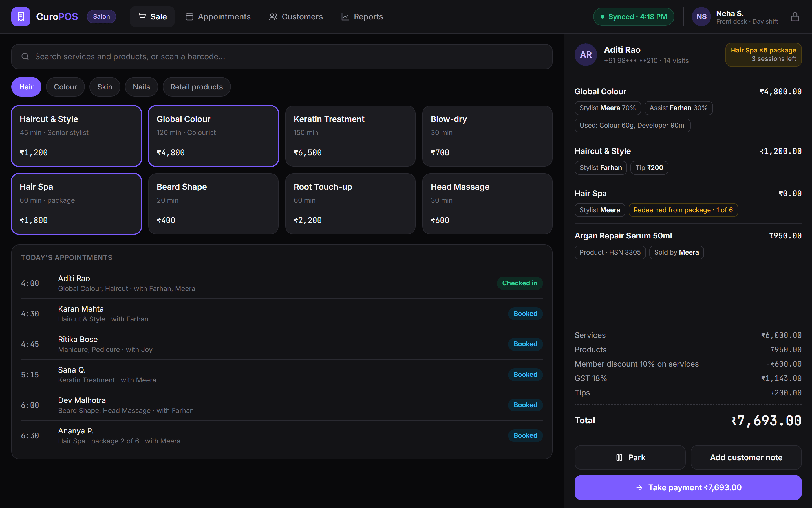Click Take payment ₹7,693.00 button
Viewport: 812px width, 508px height.
point(688,487)
